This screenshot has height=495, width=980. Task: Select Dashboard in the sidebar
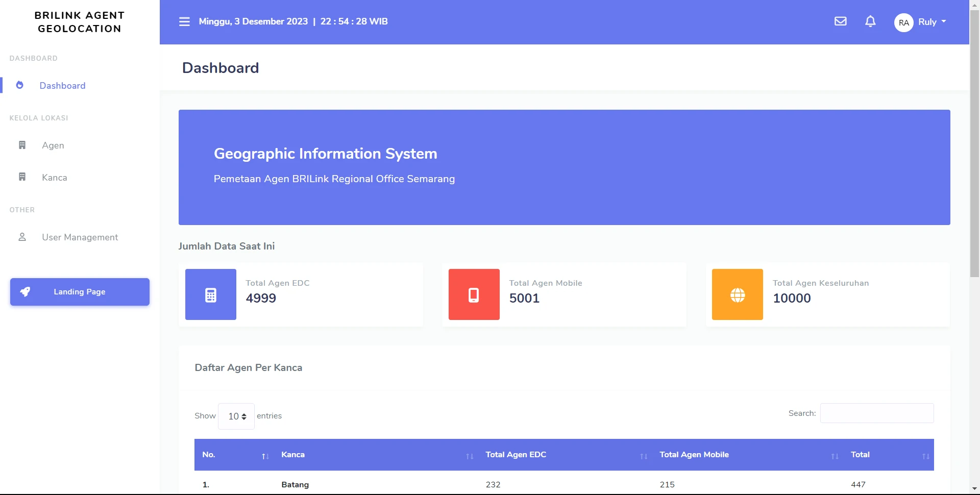62,86
